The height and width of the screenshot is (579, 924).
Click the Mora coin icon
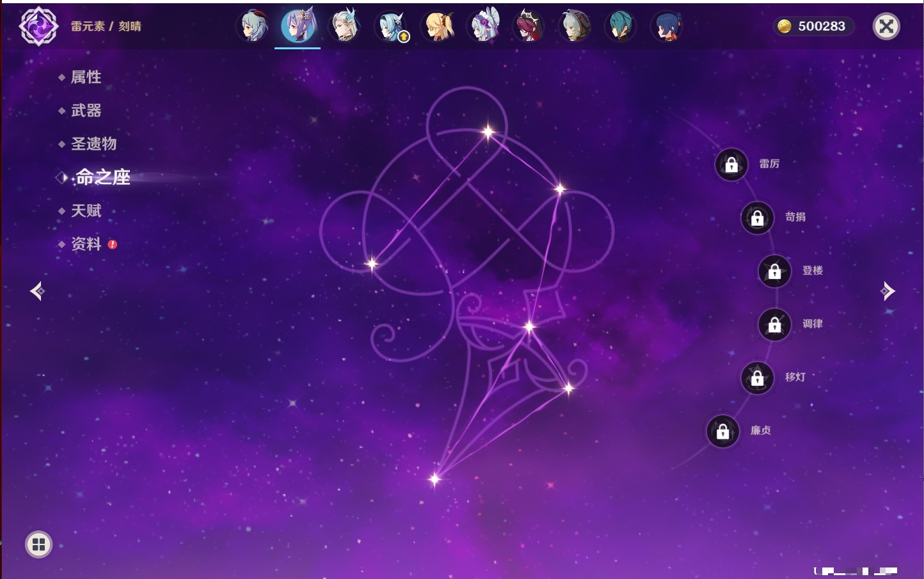click(x=785, y=26)
